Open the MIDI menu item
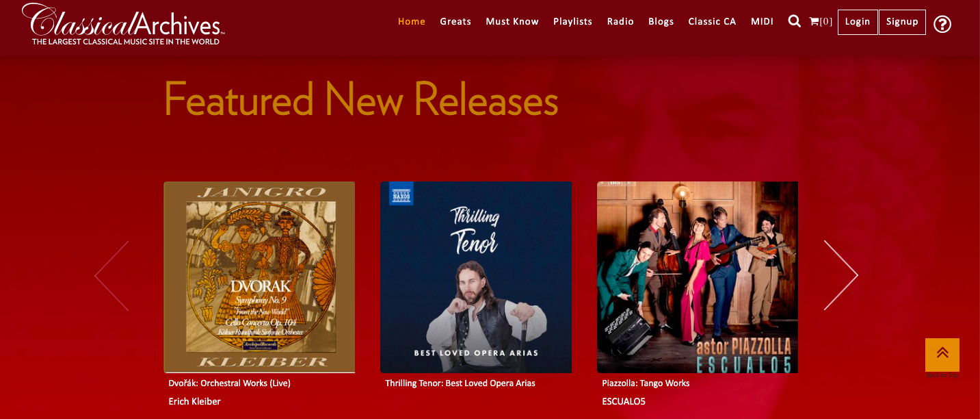Viewport: 980px width, 419px height. click(x=762, y=21)
